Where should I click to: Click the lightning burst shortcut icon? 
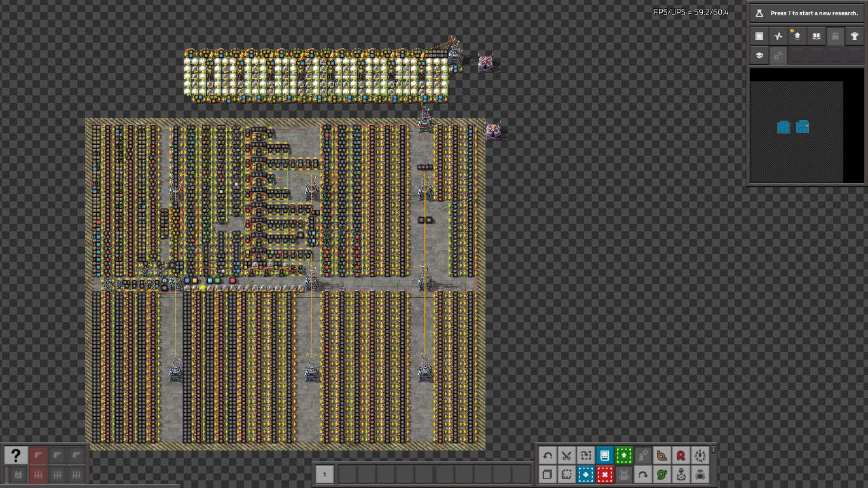click(x=700, y=456)
